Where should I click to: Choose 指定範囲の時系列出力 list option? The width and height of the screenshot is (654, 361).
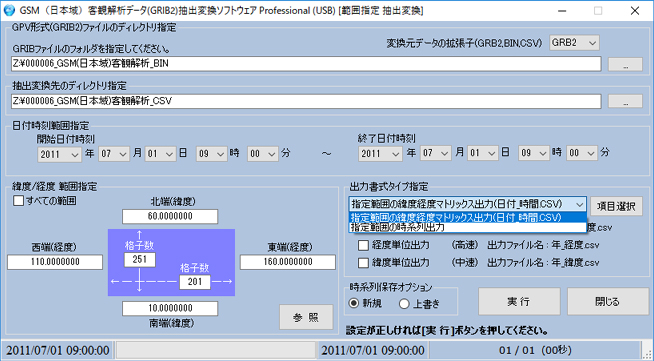point(468,227)
